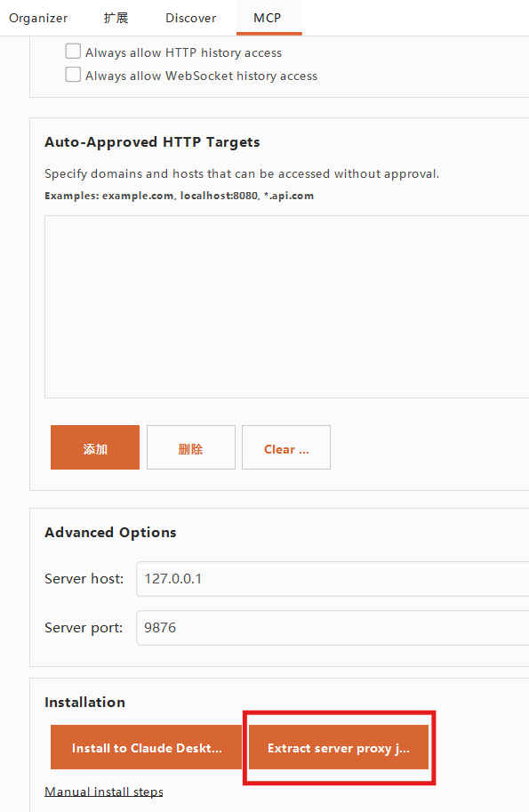529x812 pixels.
Task: Focus the Server port input field
Action: [333, 628]
